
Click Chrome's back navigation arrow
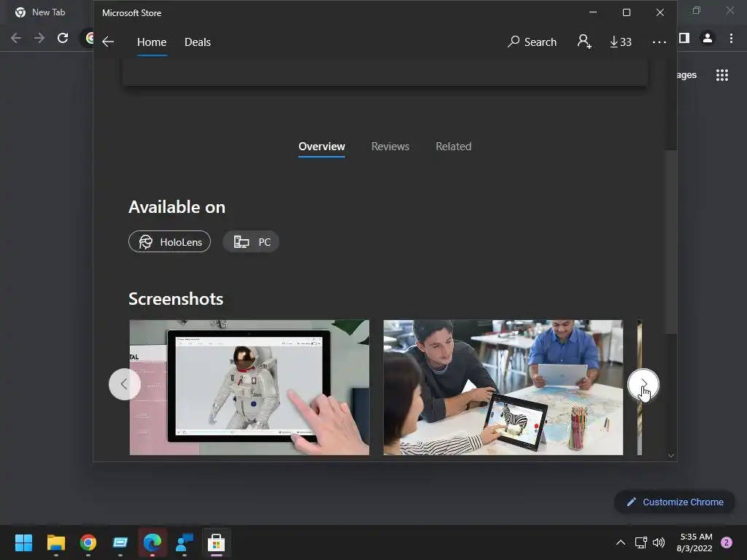16,38
